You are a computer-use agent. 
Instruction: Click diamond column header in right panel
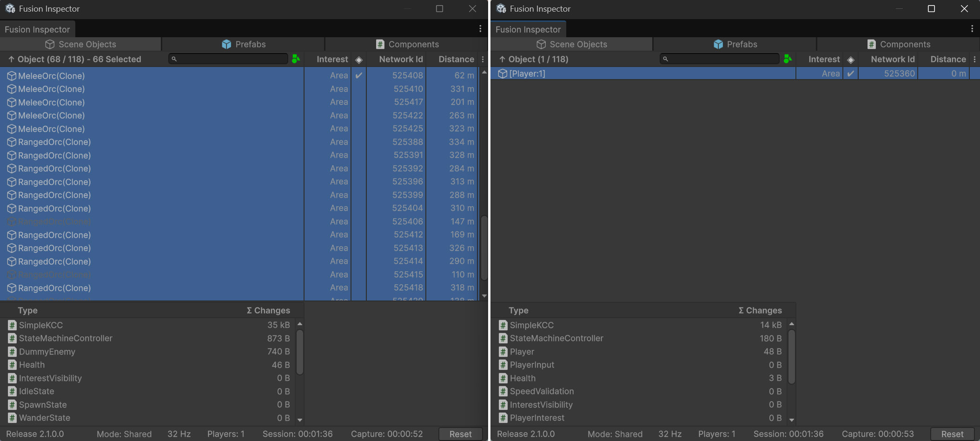click(850, 60)
